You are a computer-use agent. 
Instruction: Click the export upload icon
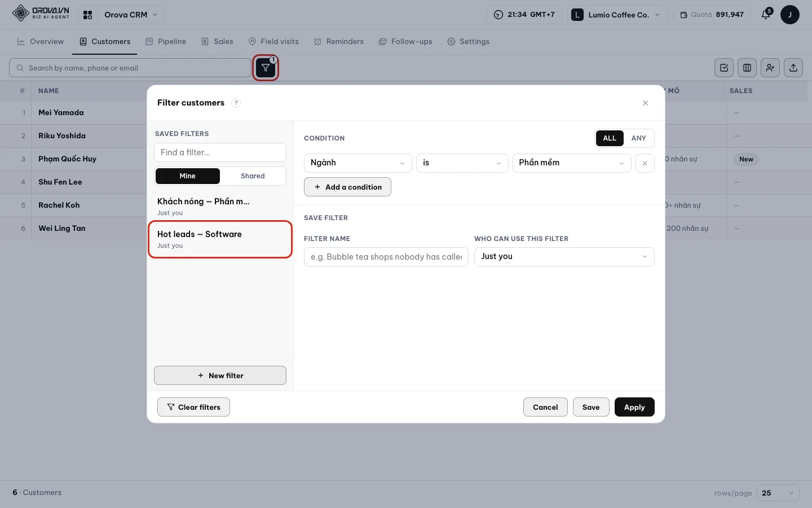[x=793, y=68]
